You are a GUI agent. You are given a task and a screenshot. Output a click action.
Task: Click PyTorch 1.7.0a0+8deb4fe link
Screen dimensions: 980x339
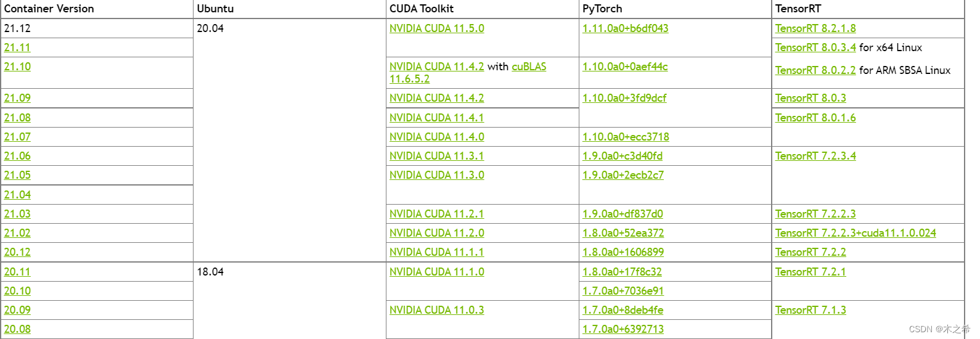(x=623, y=310)
